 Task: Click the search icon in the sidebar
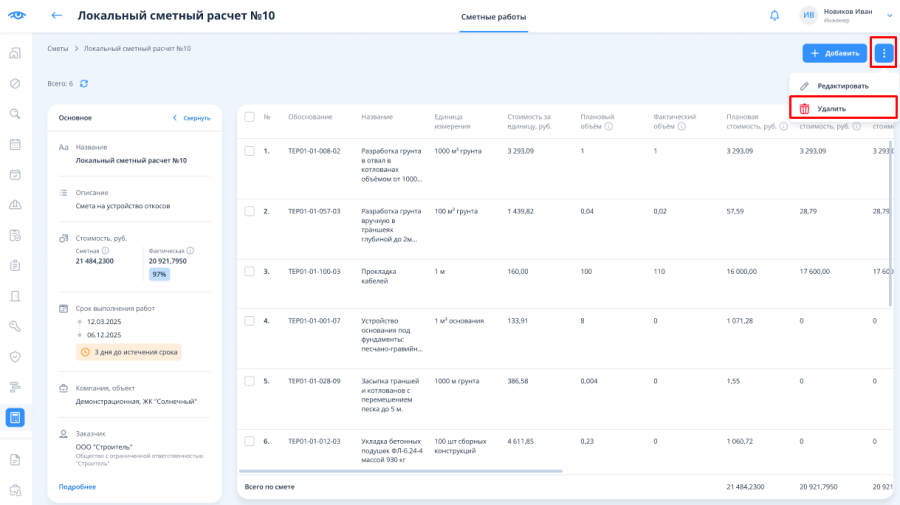pyautogui.click(x=15, y=114)
